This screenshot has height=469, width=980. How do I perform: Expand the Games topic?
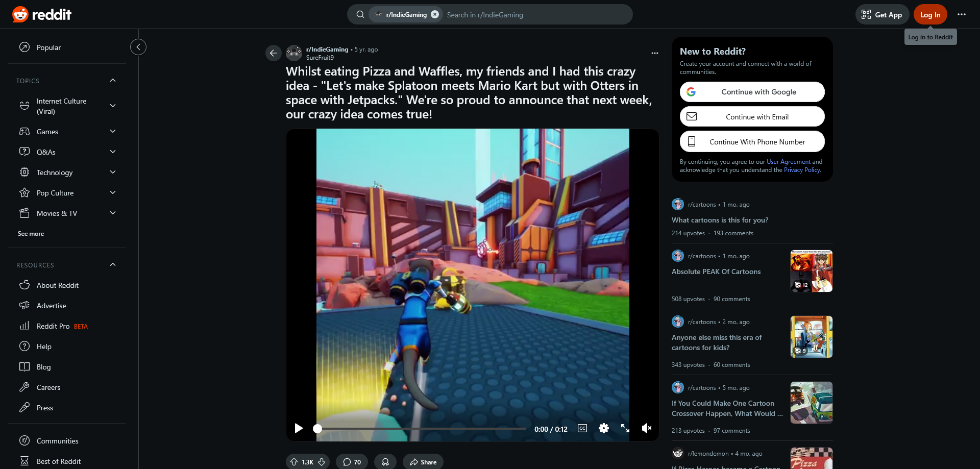(113, 132)
